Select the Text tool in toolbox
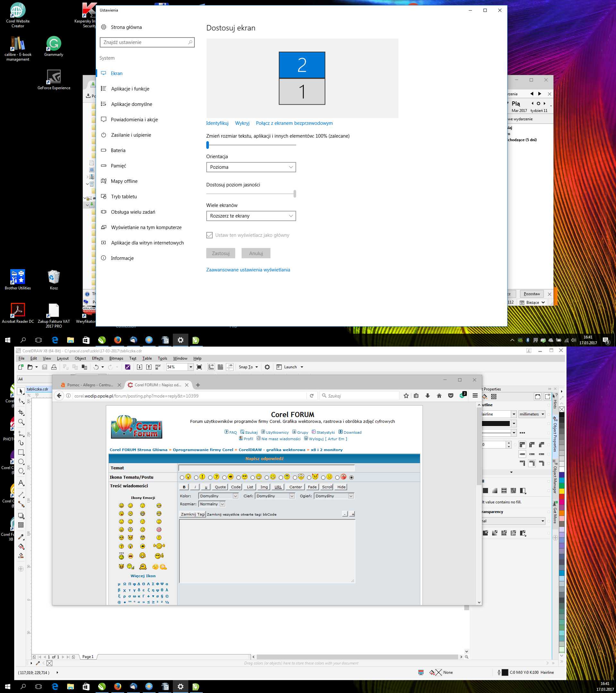The height and width of the screenshot is (693, 616). point(21,483)
